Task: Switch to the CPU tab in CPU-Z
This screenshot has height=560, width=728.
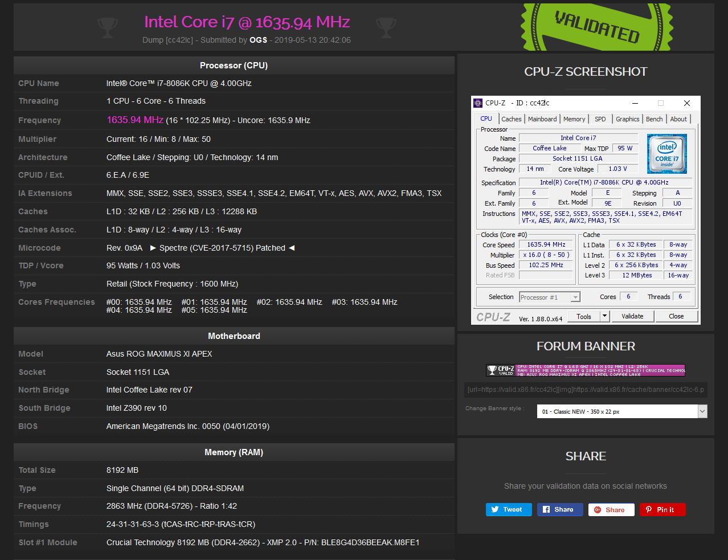Action: (486, 118)
